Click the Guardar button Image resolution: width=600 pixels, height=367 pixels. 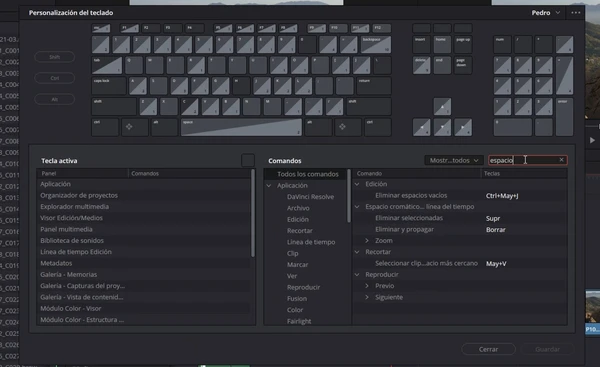[547, 349]
